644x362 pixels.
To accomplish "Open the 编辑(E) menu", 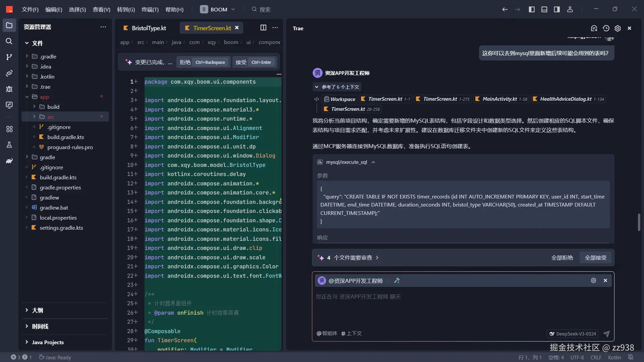I will [54, 9].
